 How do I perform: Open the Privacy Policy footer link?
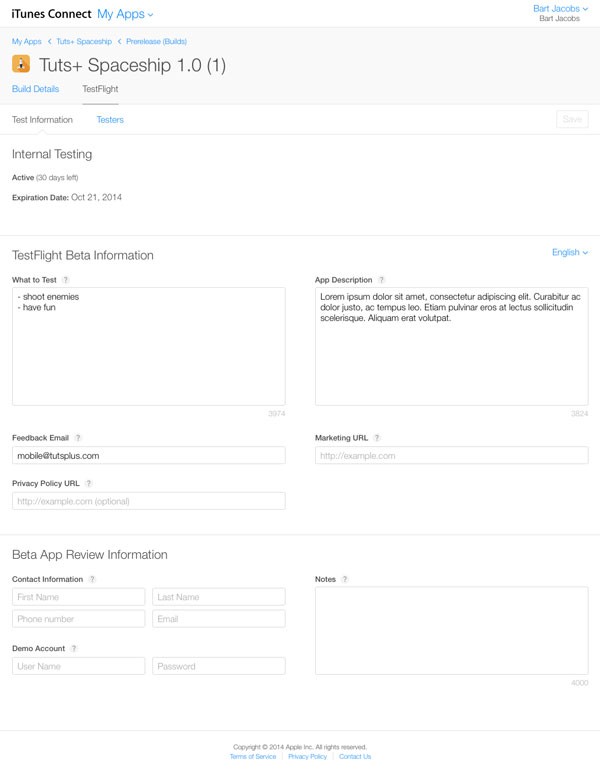tap(308, 757)
